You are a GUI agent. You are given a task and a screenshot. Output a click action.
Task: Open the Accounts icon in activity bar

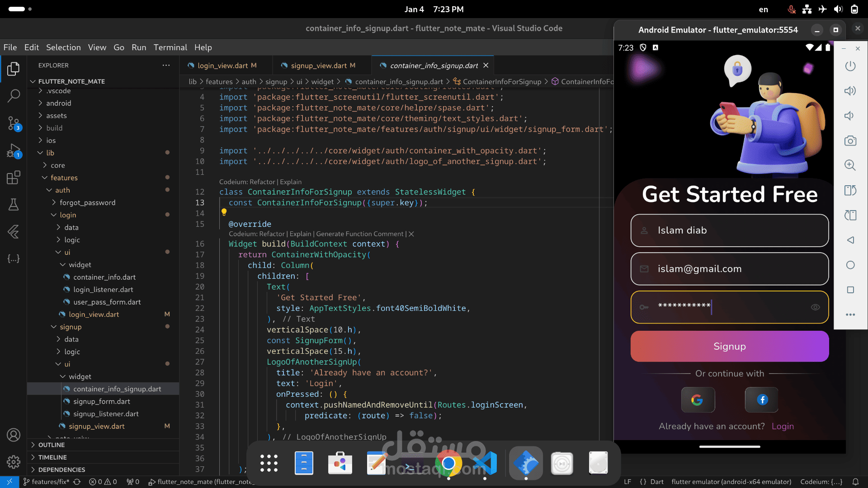coord(14,435)
